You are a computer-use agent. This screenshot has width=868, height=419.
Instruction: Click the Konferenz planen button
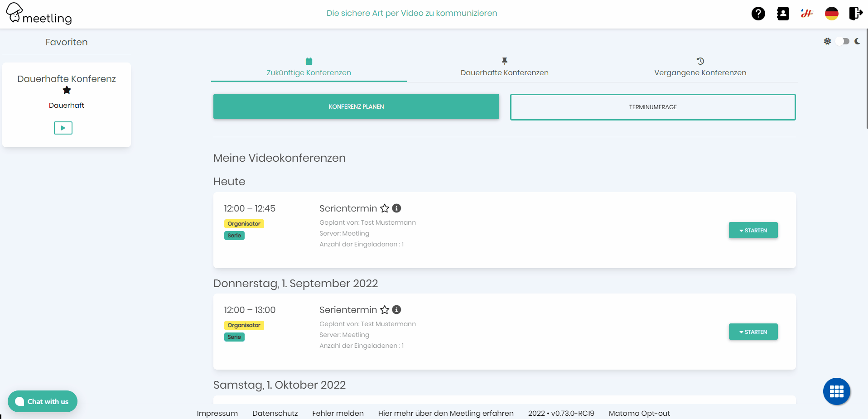[x=356, y=106]
